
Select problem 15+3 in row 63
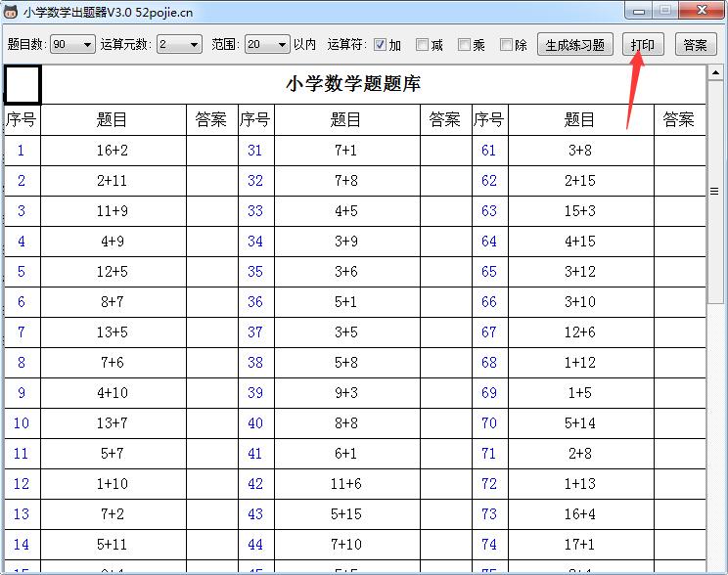pos(581,211)
